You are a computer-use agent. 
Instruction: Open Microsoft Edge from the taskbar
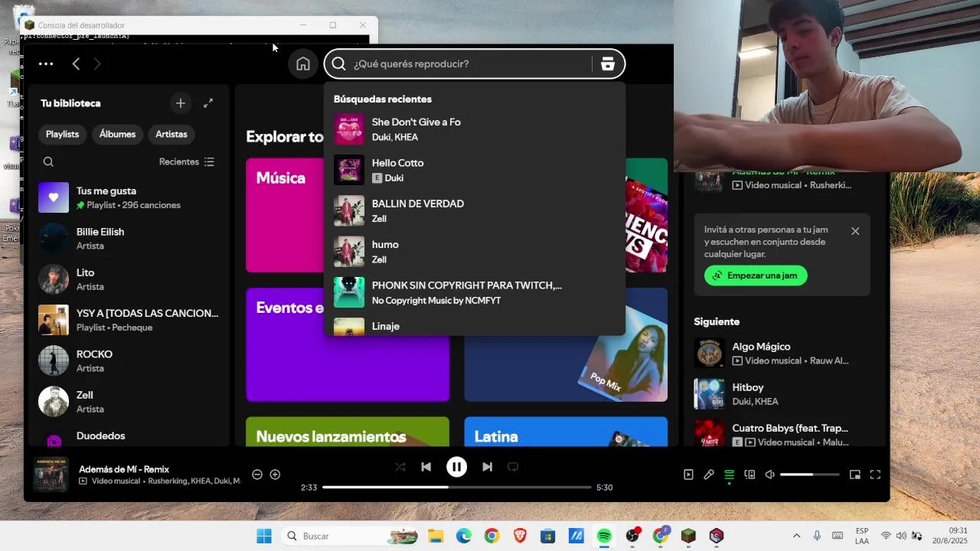(464, 536)
